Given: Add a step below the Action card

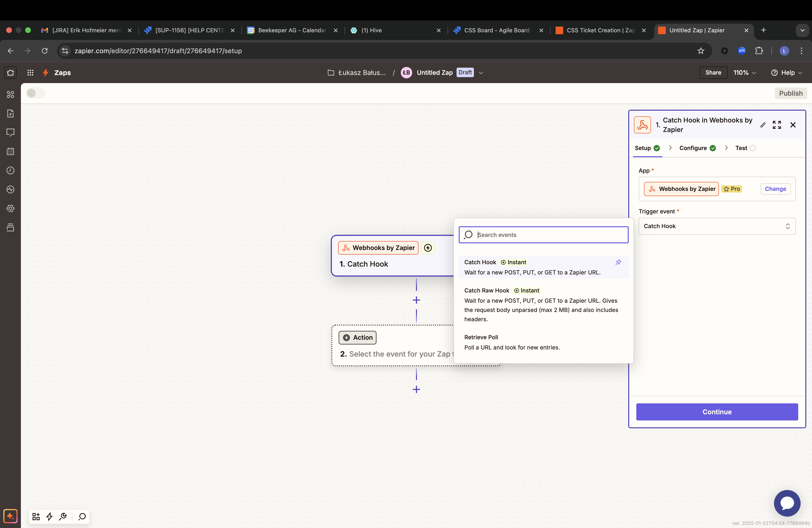Looking at the screenshot, I should point(416,390).
